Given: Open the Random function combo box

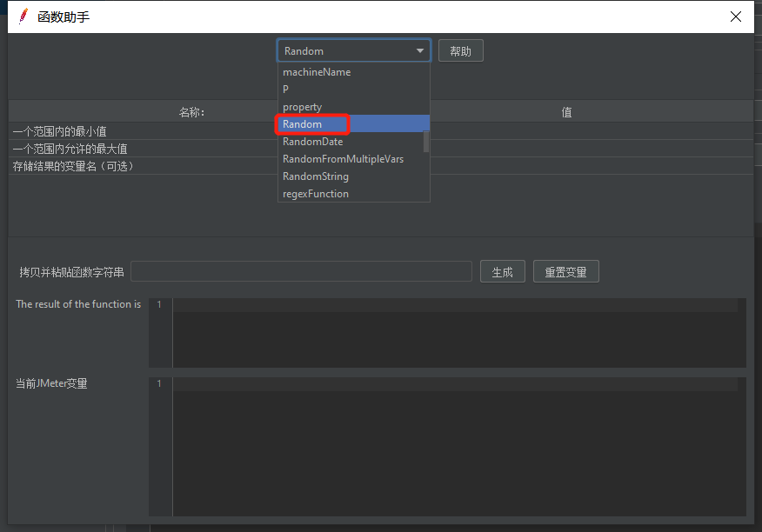Looking at the screenshot, I should (x=354, y=50).
